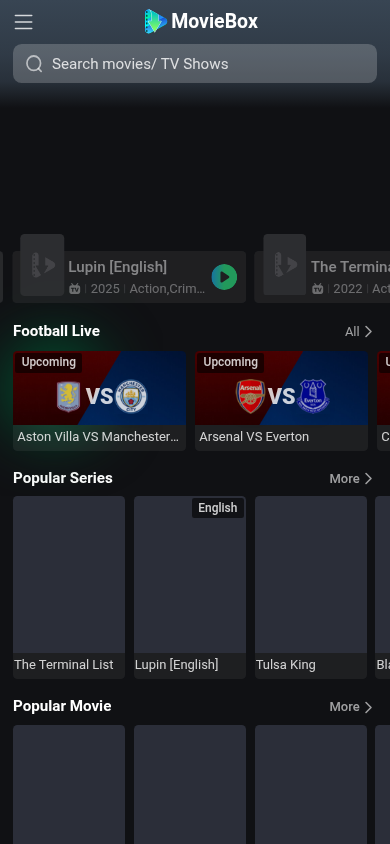Click the TV icon under Lupin banner
The width and height of the screenshot is (390, 844).
(75, 289)
